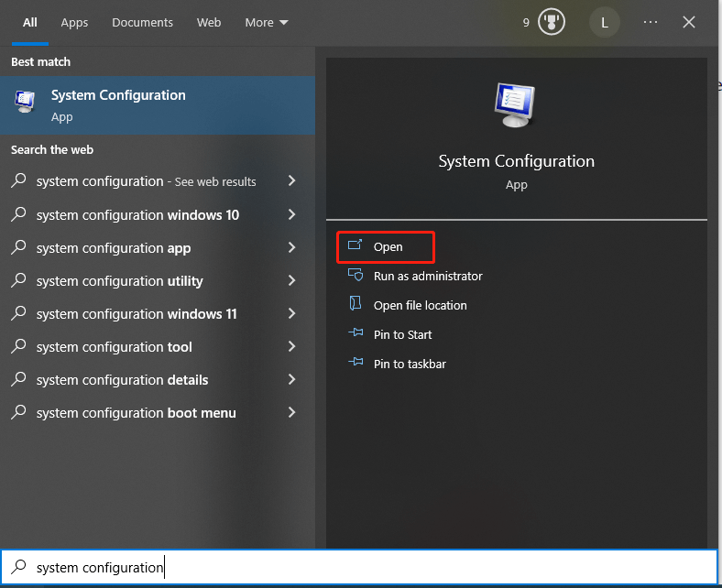Click 'system configuration app' suggestion
The height and width of the screenshot is (588, 722).
coord(114,248)
